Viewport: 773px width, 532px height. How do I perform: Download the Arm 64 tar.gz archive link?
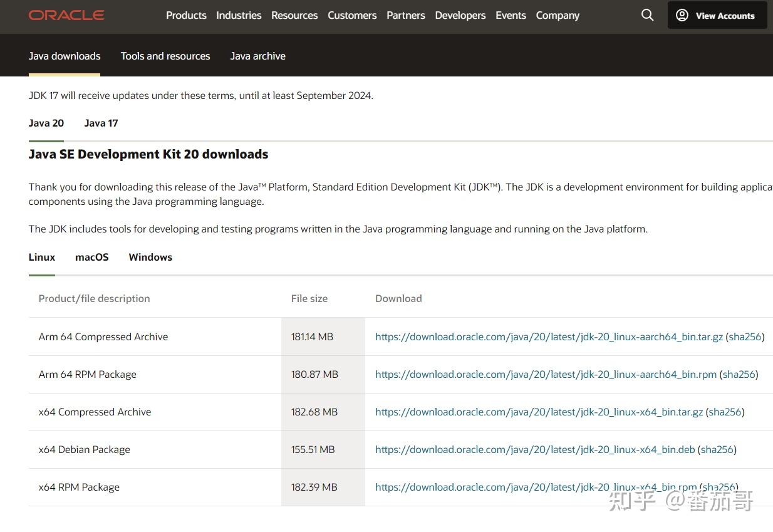coord(549,336)
